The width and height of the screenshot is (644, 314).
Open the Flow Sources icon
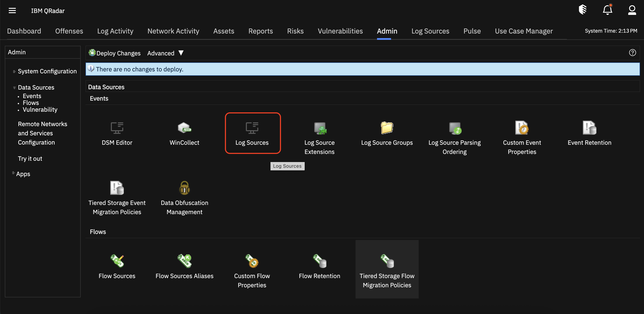[117, 261]
